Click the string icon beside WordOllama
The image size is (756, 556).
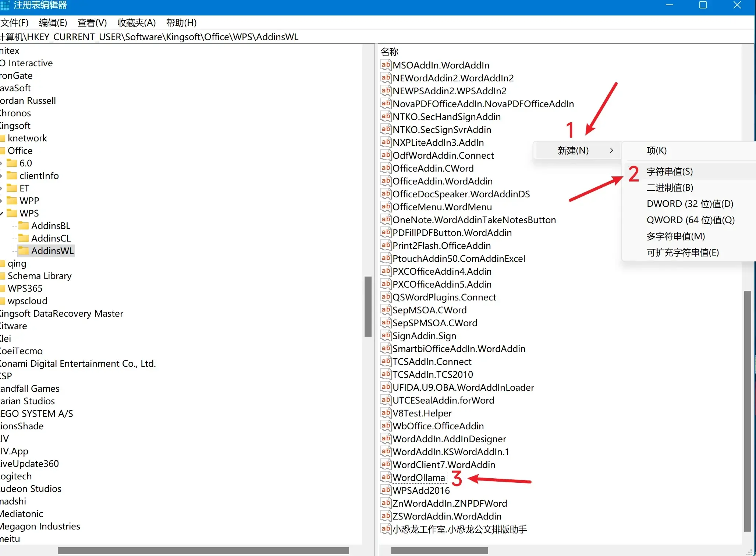(386, 477)
